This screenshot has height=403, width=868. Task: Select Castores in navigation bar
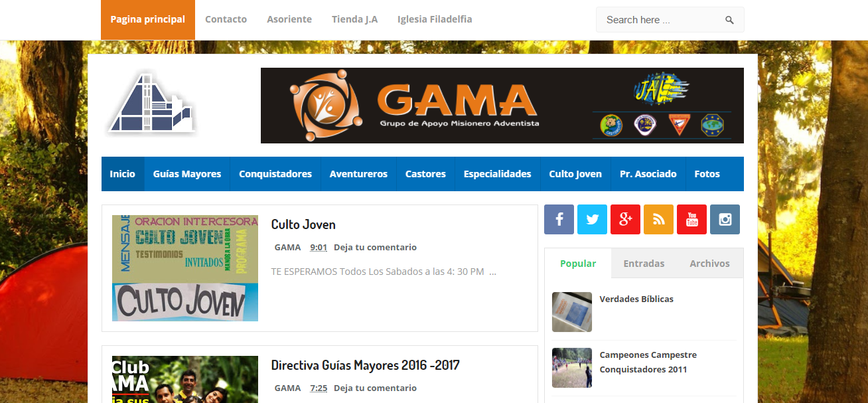(425, 174)
